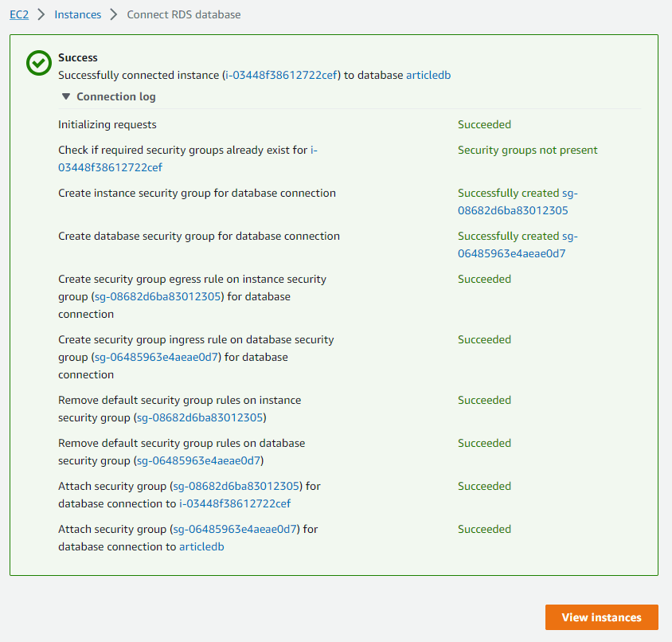672x642 pixels.
Task: Open security group link in remove instance defaults row
Action: (x=200, y=417)
